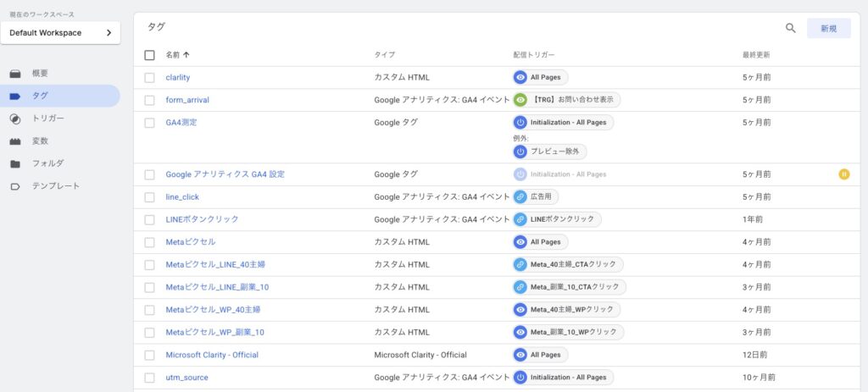Select checkbox for LINEボタンクリック tag

click(x=149, y=219)
